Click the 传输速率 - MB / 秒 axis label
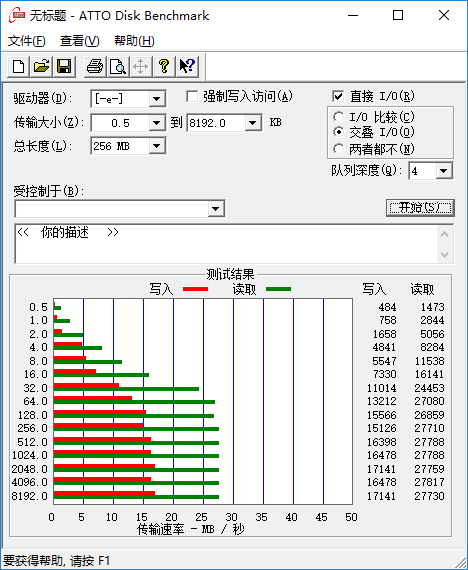The height and width of the screenshot is (570, 468). [191, 529]
